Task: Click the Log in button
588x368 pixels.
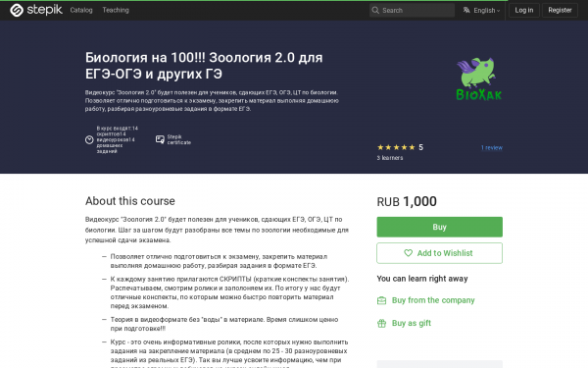Action: click(524, 10)
